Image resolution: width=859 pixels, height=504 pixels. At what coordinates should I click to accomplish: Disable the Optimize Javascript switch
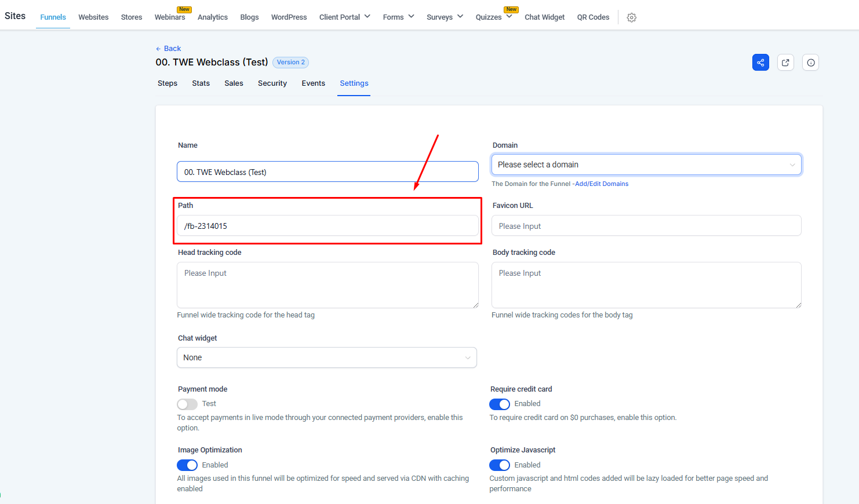click(500, 465)
